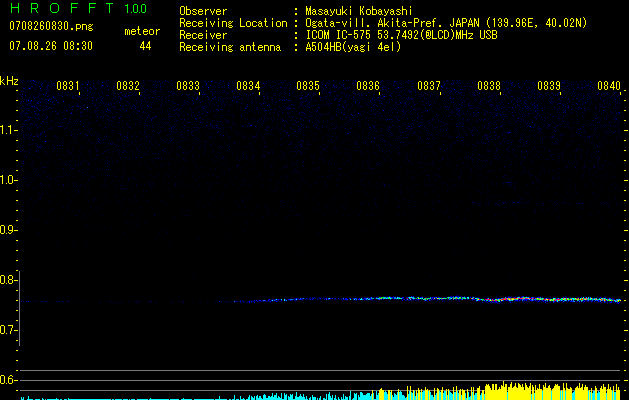Image resolution: width=629 pixels, height=400 pixels.
Task: Click the 0831 time marker
Action: click(68, 86)
